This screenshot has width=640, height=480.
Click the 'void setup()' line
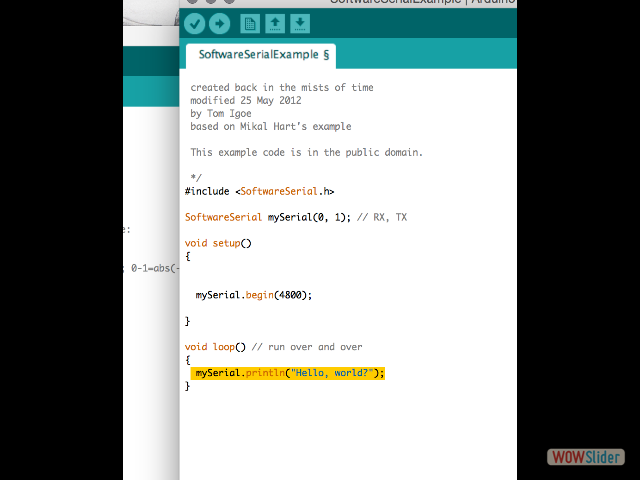pyautogui.click(x=218, y=243)
